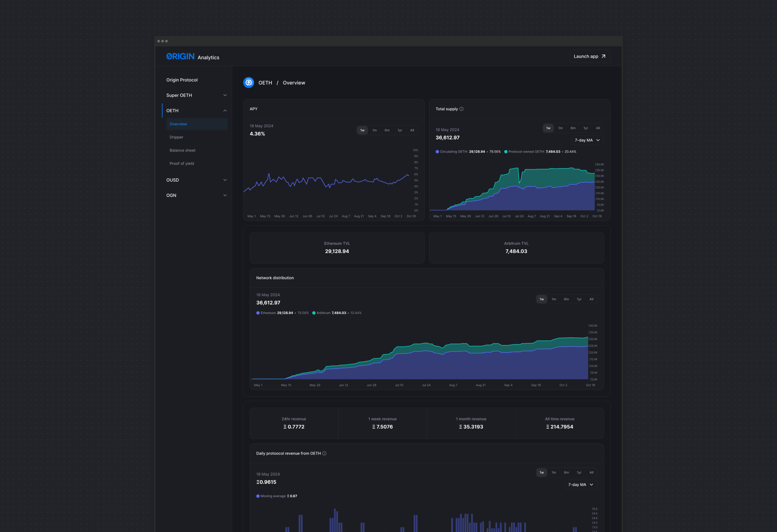Viewport: 777px width, 532px height.
Task: Expand the OGN sidebar section
Action: [225, 195]
